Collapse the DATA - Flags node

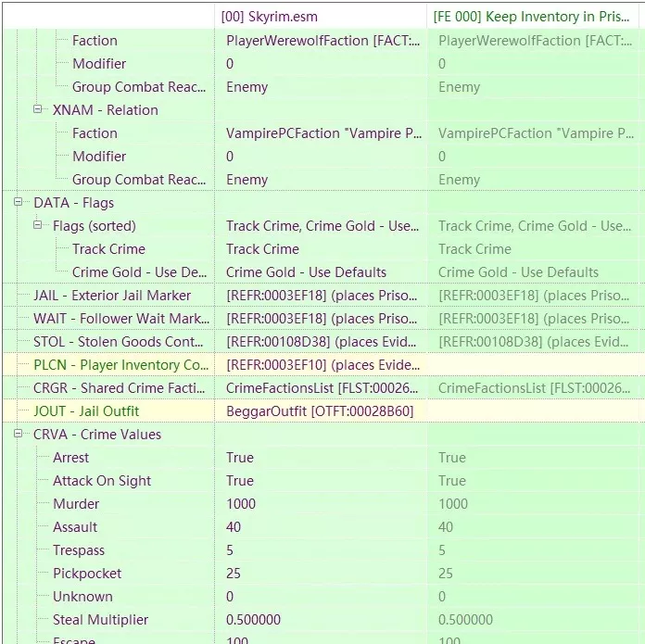tap(19, 202)
